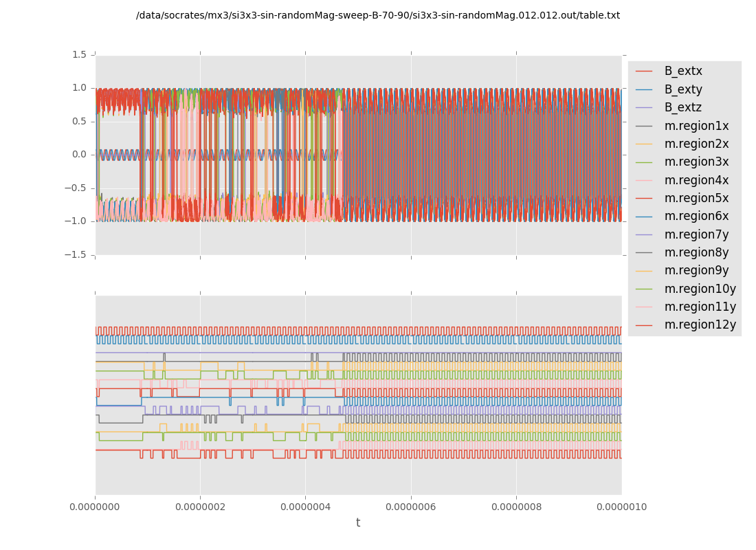Click the 0.0000004 x-axis tick label

305,507
